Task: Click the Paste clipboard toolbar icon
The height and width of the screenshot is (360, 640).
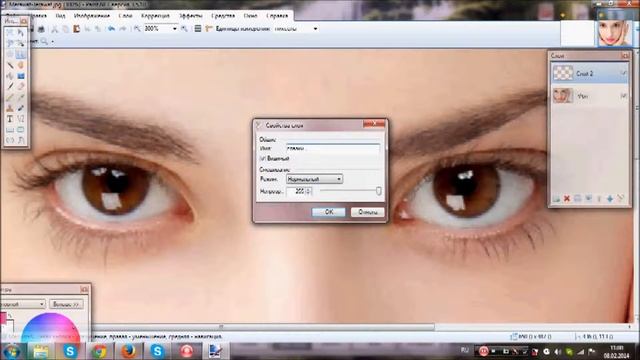Action: point(76,29)
